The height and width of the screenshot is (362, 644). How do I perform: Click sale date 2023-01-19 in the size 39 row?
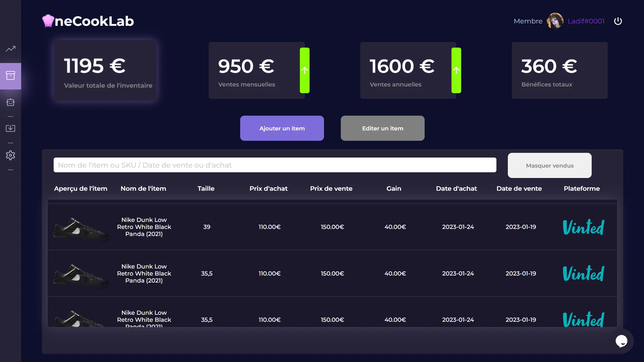point(521,227)
